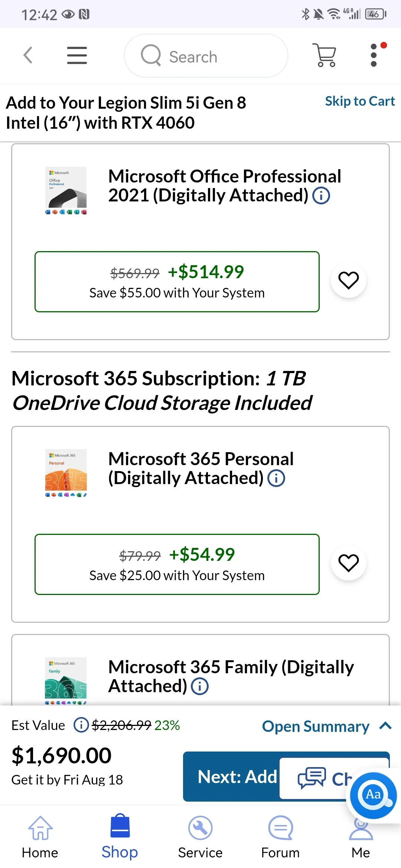
Task: Open the hamburger menu
Action: click(x=77, y=56)
